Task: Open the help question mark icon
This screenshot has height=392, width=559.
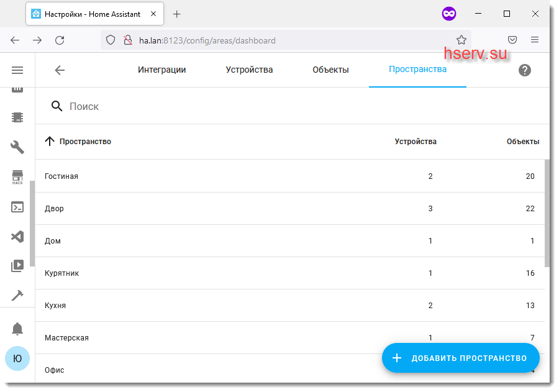Action: coord(525,70)
